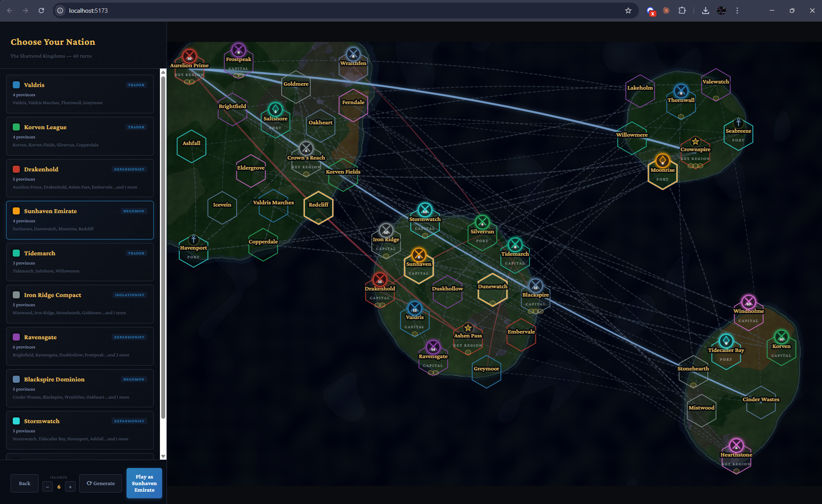Click the Sunhaven Emirate orange swatch
The width and height of the screenshot is (822, 504).
pos(16,211)
